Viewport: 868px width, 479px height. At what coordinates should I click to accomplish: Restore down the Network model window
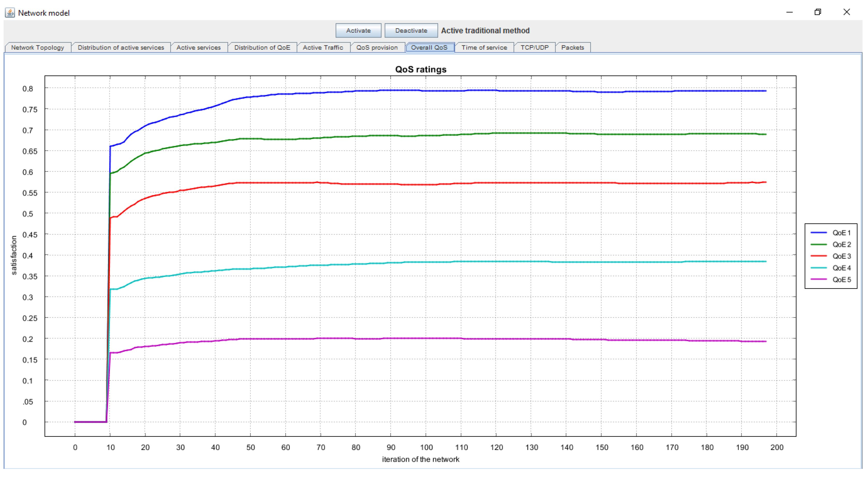click(817, 12)
